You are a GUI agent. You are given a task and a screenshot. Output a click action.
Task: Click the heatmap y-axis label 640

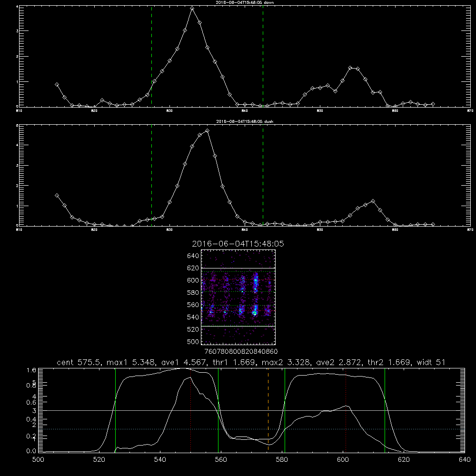(x=193, y=256)
